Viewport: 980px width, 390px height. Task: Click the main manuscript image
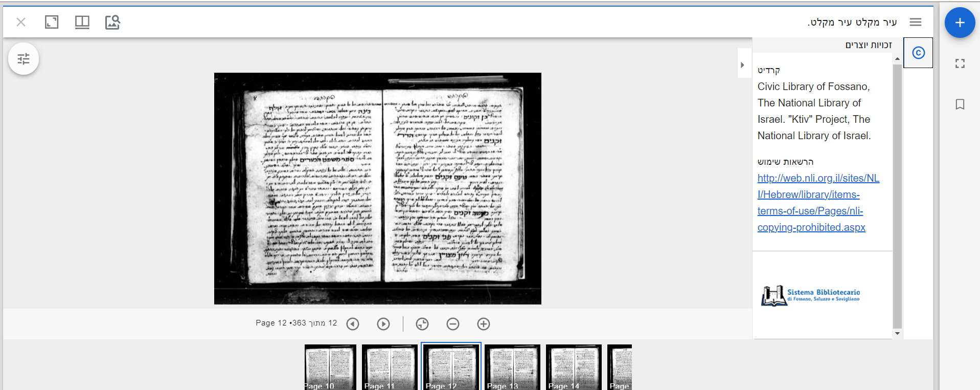(378, 188)
